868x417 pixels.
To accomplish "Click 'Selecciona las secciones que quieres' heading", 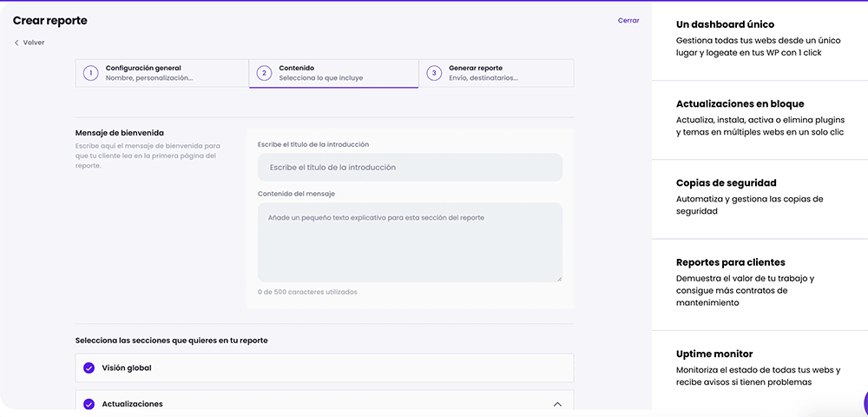I will click(x=172, y=341).
